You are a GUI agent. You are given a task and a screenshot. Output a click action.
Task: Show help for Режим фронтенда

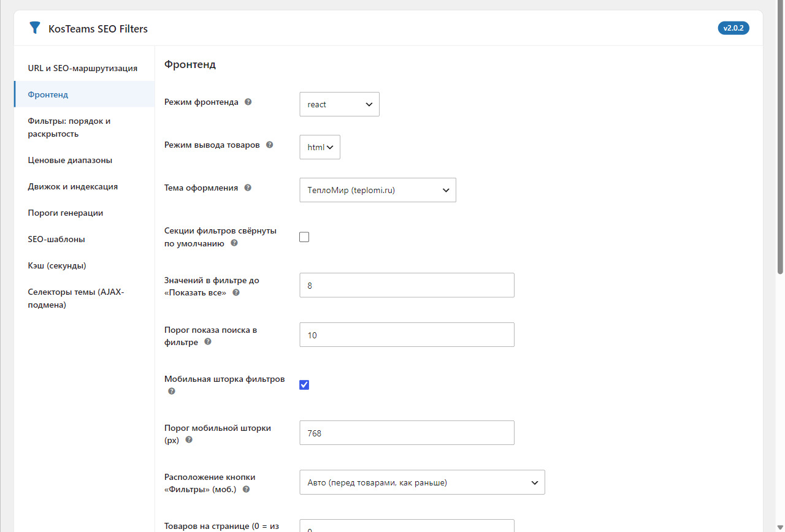pos(248,102)
